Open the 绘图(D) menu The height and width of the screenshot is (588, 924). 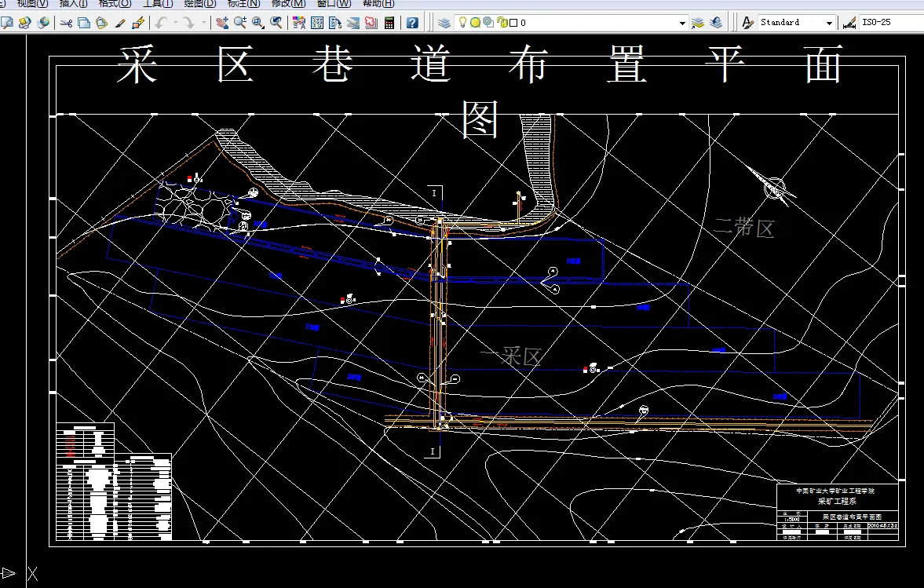200,4
